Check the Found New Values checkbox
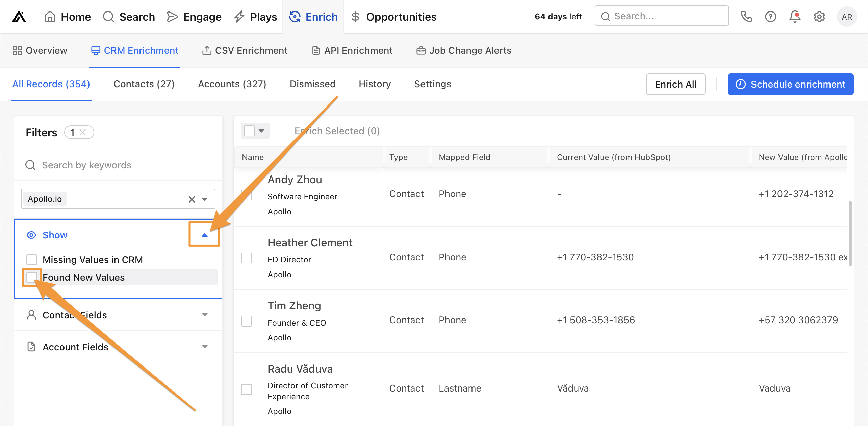 [32, 277]
